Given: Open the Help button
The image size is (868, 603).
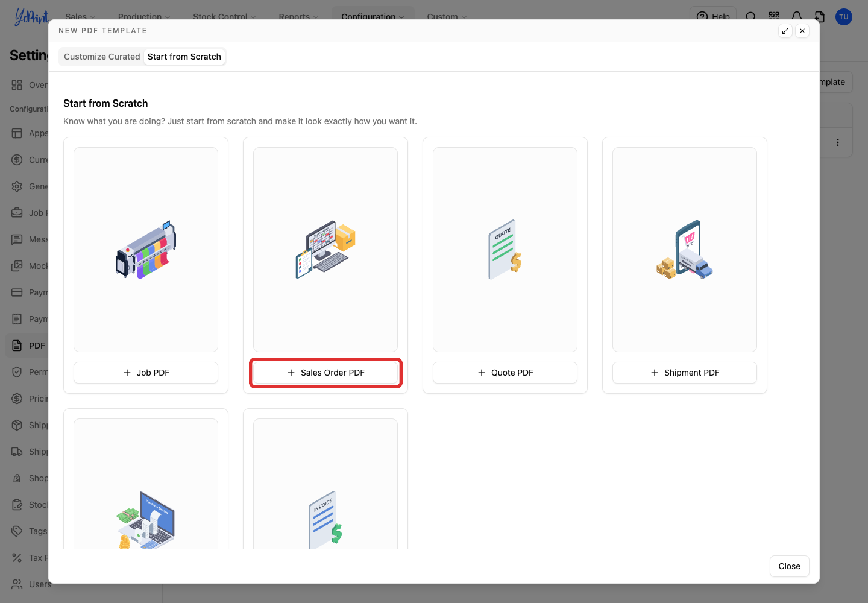Looking at the screenshot, I should point(713,17).
